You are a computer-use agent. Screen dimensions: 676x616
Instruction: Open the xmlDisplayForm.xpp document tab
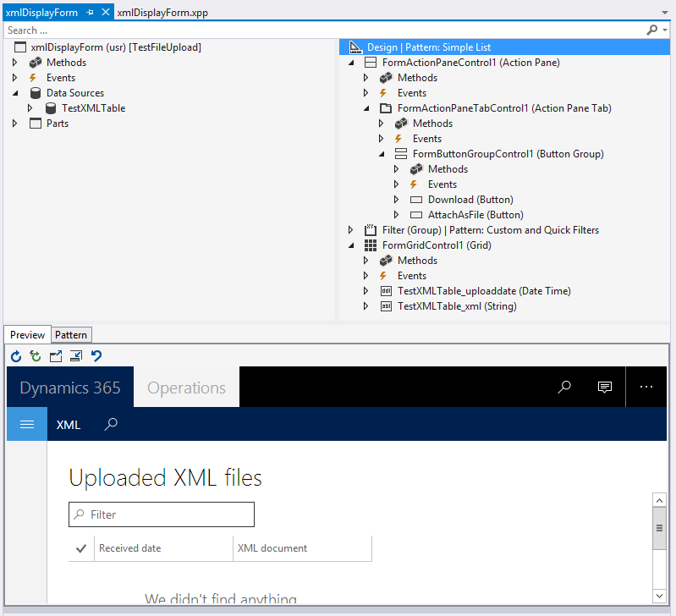pos(162,13)
